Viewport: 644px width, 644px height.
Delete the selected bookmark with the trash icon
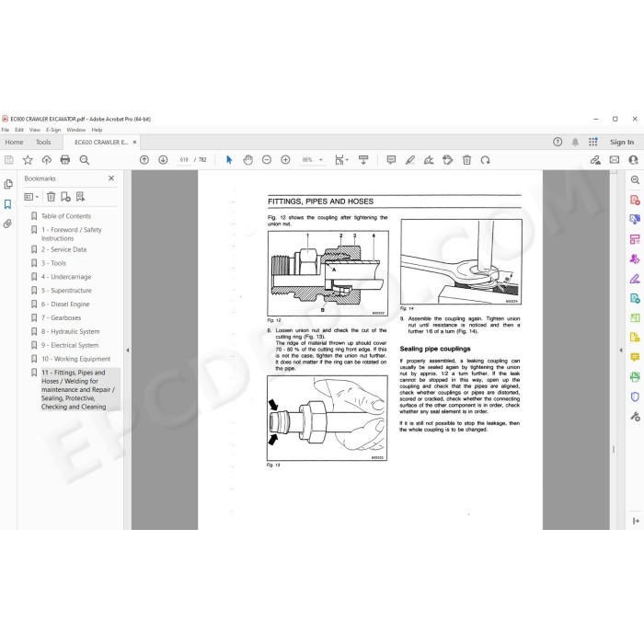(51, 197)
